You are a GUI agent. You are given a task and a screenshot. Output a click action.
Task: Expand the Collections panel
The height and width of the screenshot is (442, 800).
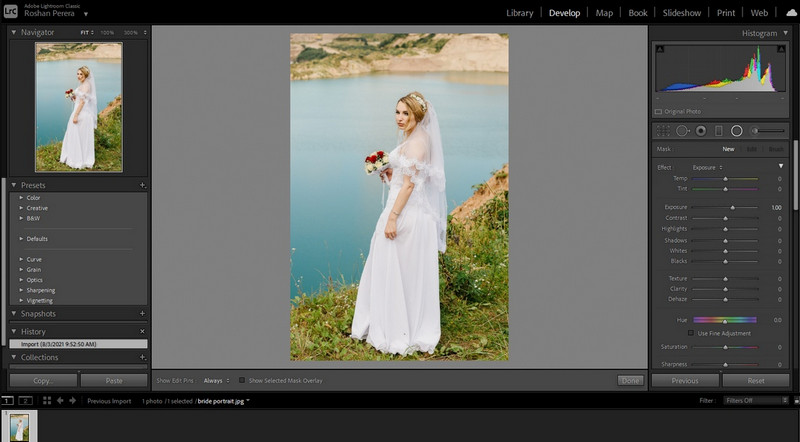click(x=14, y=357)
